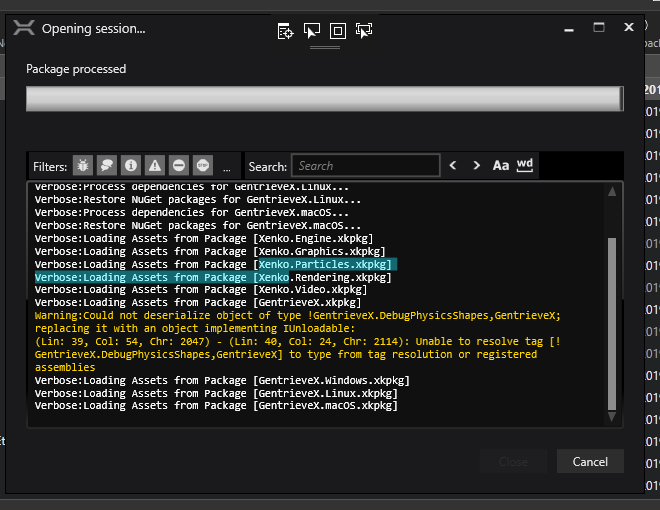
Task: Toggle the debug (bug icon) log filter
Action: (x=83, y=165)
